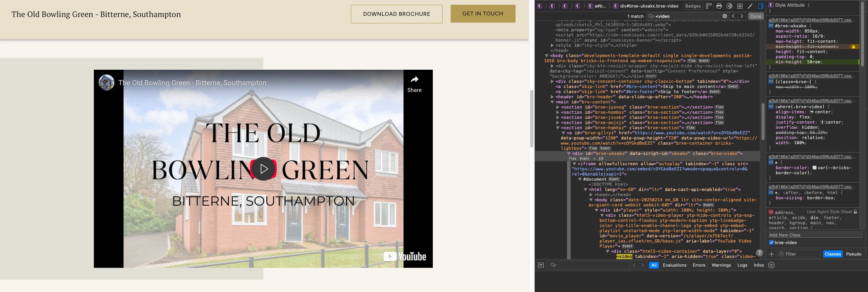Click flex badge on brxe-homboz section
The width and height of the screenshot is (868, 292).
coord(720,113)
